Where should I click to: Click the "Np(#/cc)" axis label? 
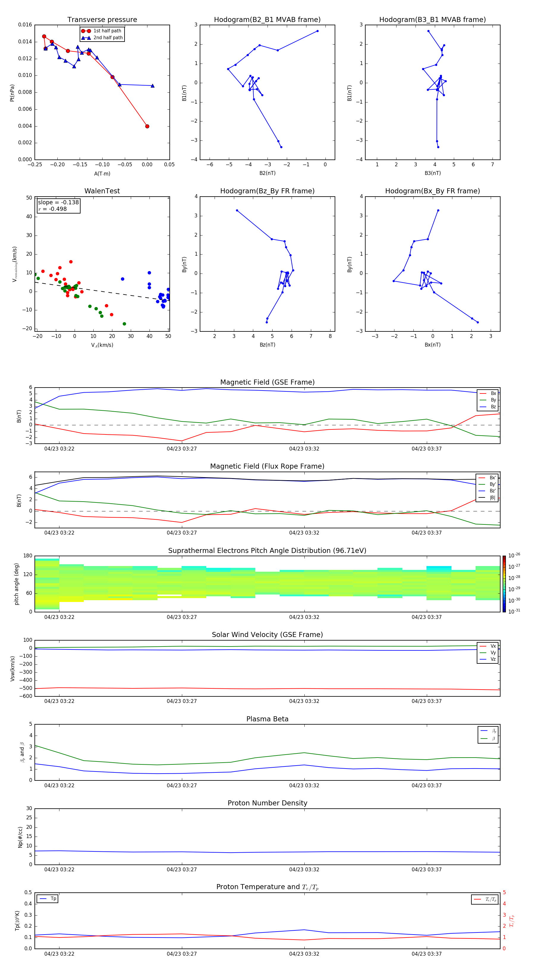coord(20,837)
